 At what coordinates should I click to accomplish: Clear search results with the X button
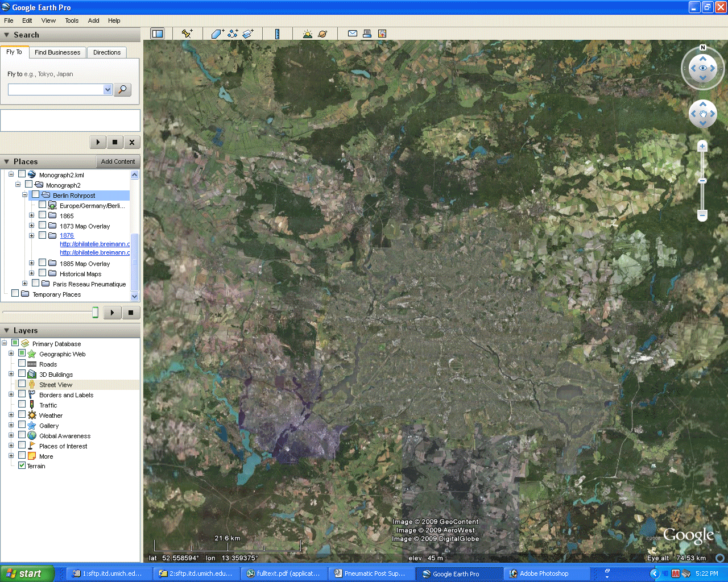coord(132,142)
